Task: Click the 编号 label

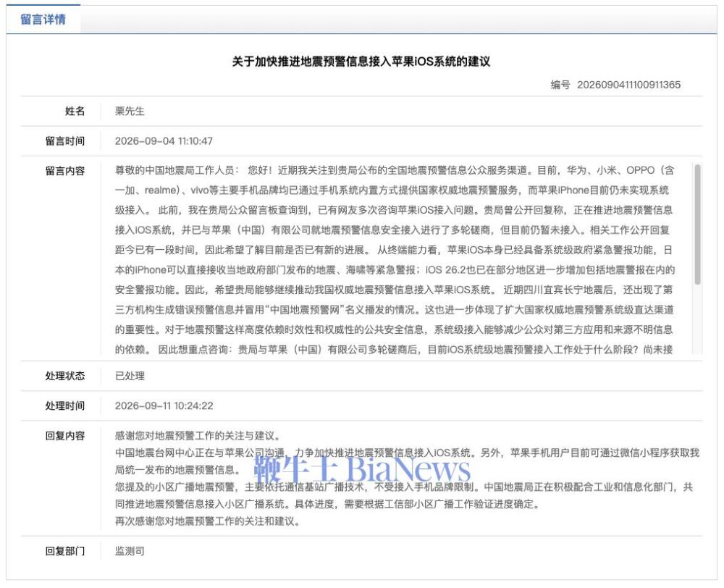Action: 560,85
